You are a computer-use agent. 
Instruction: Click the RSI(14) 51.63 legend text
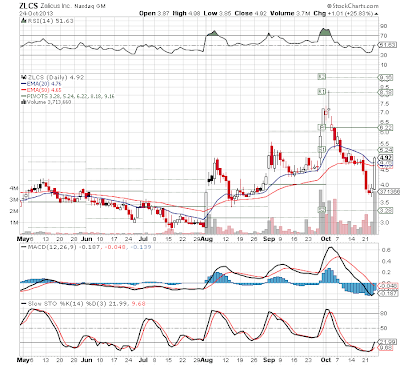[50, 21]
